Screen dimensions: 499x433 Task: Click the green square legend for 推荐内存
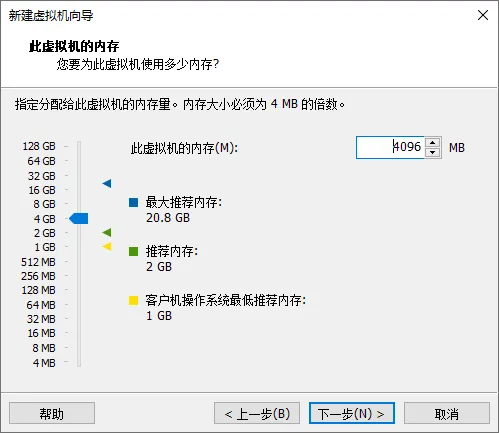133,251
